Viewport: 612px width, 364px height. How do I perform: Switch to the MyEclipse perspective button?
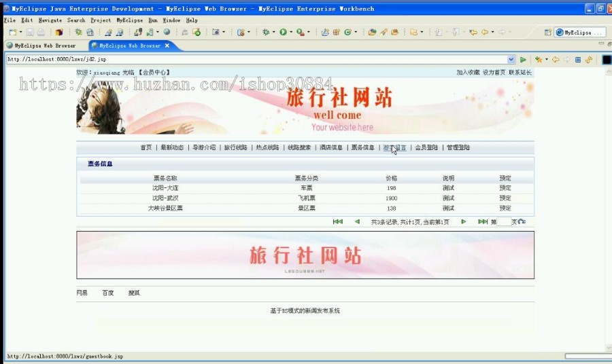click(x=581, y=33)
